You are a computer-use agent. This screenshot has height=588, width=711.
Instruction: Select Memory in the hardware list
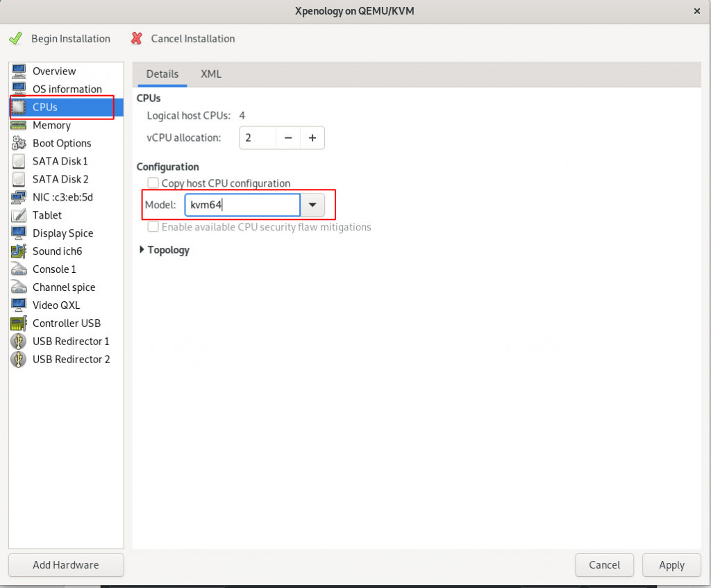tap(66, 125)
